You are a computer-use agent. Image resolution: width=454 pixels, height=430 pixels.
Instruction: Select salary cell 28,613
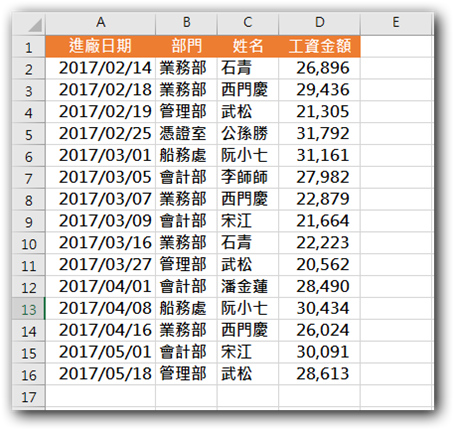[x=319, y=374]
